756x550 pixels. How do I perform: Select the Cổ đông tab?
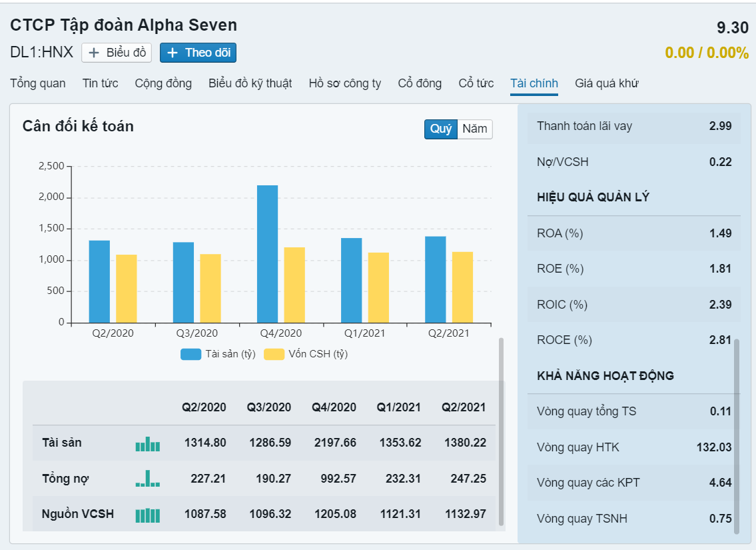(420, 83)
